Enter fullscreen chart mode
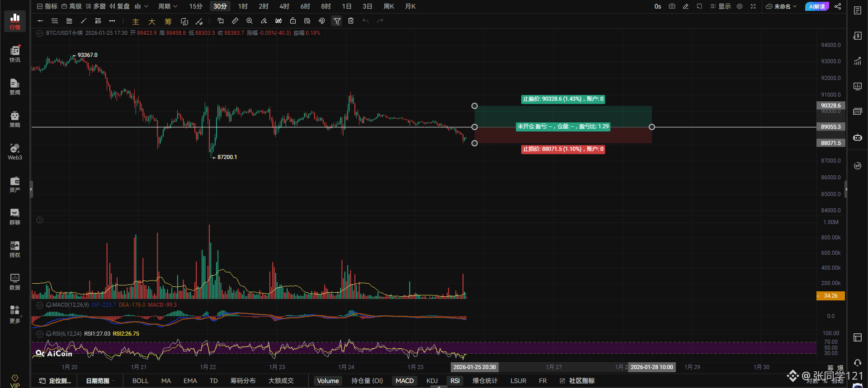The height and width of the screenshot is (388, 868). [x=753, y=6]
